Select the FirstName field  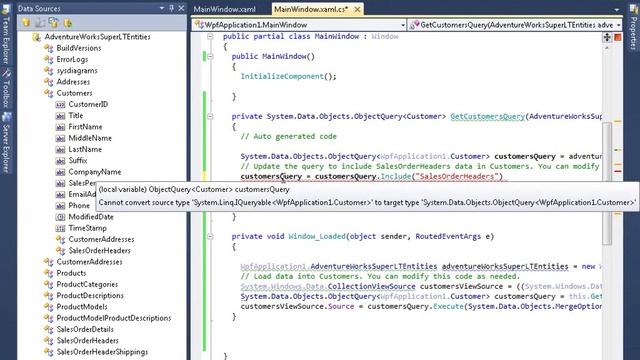pos(85,127)
